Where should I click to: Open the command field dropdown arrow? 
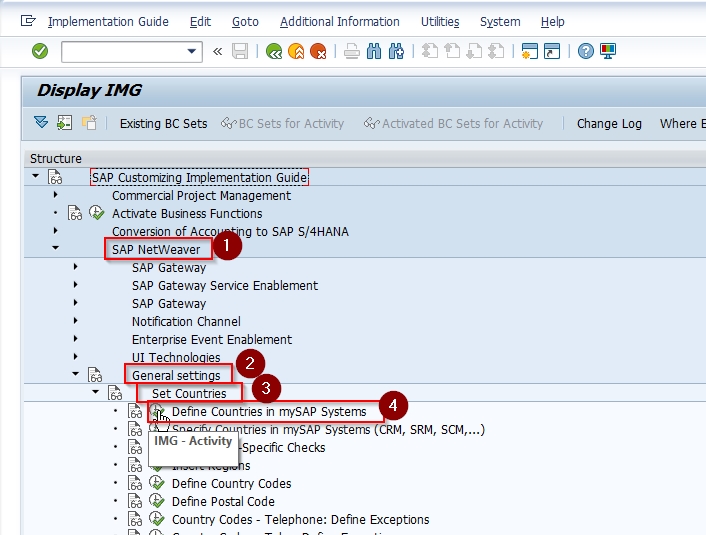pyautogui.click(x=191, y=51)
